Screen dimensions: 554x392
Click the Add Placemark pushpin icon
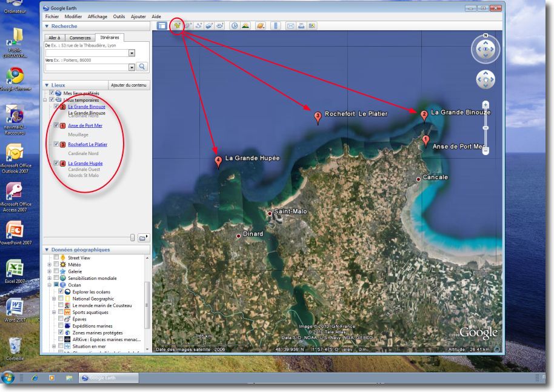coord(177,25)
